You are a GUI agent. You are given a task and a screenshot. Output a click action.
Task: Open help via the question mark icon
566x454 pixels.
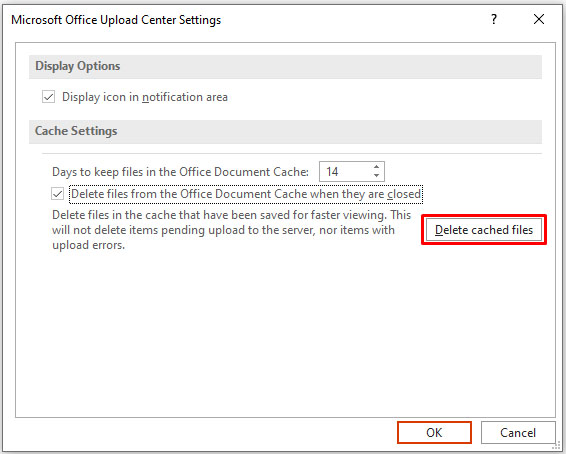[x=494, y=19]
